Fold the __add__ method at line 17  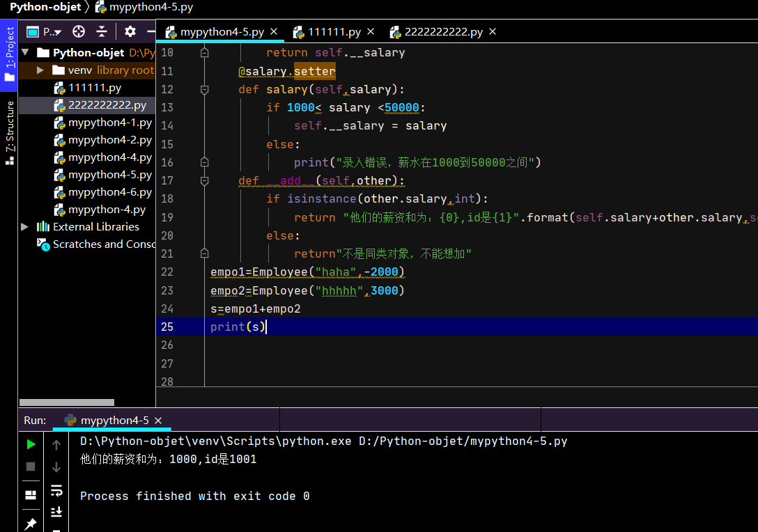point(205,181)
